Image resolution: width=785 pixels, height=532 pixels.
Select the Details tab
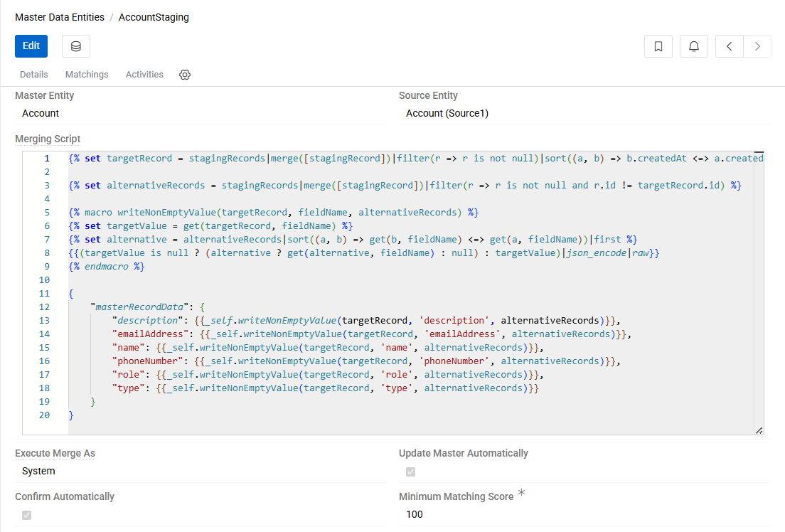point(34,75)
